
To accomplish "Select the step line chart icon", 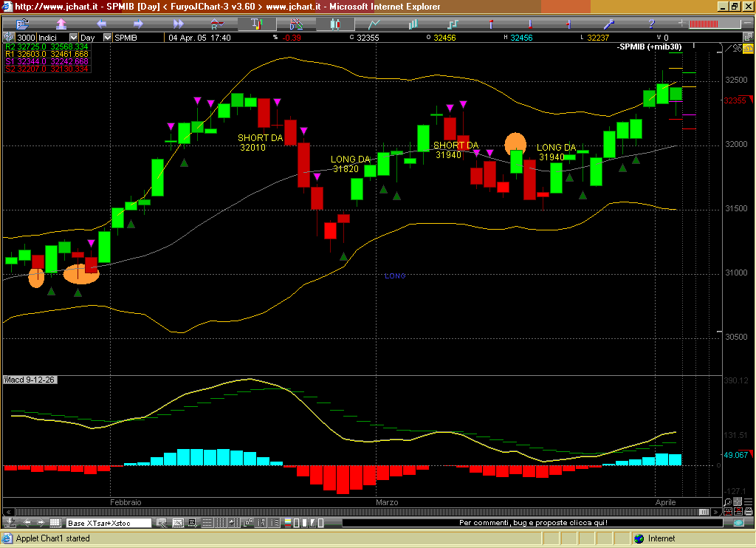I will click(450, 24).
